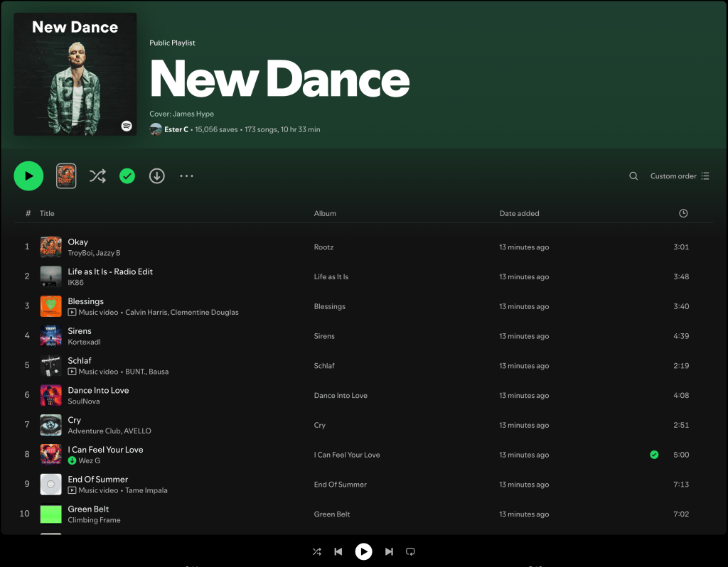Open artist Kortexadl

[84, 342]
